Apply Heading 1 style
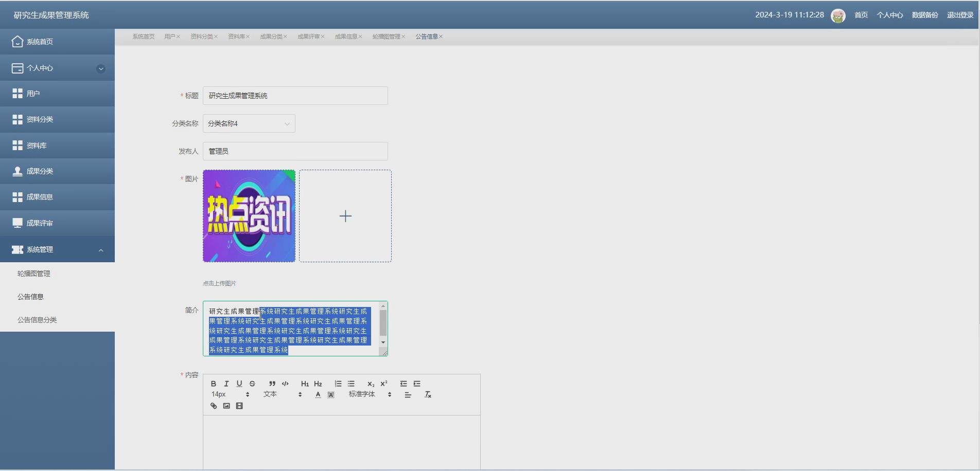Viewport: 980px width, 471px height. click(x=305, y=384)
